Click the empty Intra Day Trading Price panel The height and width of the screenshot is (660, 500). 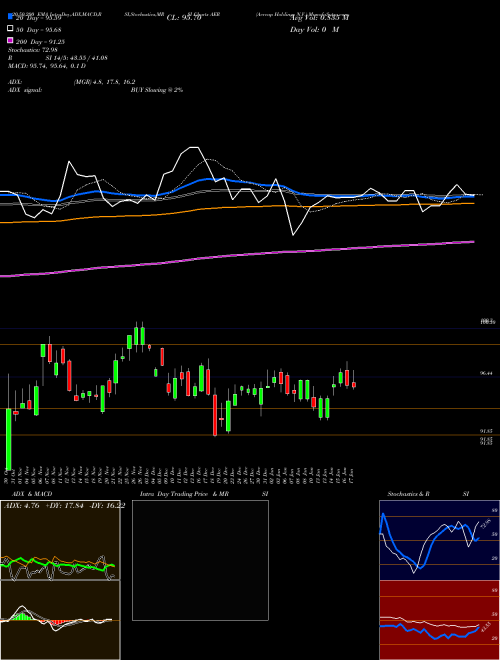pos(200,560)
